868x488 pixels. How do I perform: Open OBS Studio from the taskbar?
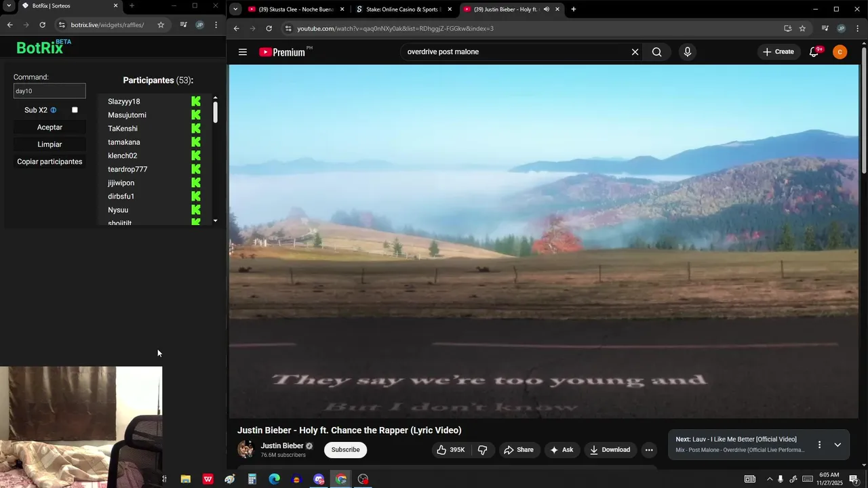point(363,479)
